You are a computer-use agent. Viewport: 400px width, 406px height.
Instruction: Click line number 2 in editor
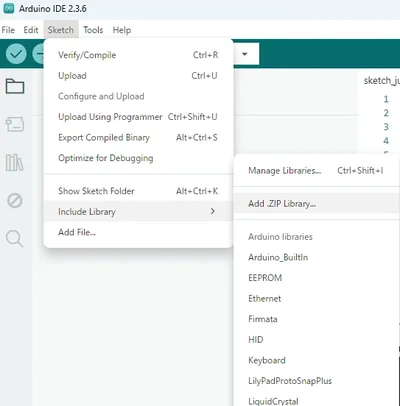pyautogui.click(x=386, y=113)
